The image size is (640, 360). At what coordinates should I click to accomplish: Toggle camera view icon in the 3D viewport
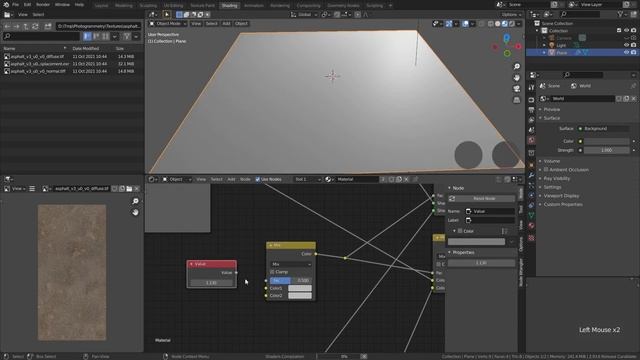517,89
